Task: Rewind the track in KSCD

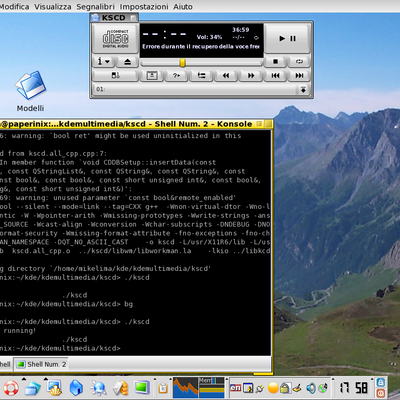Action: (226, 76)
